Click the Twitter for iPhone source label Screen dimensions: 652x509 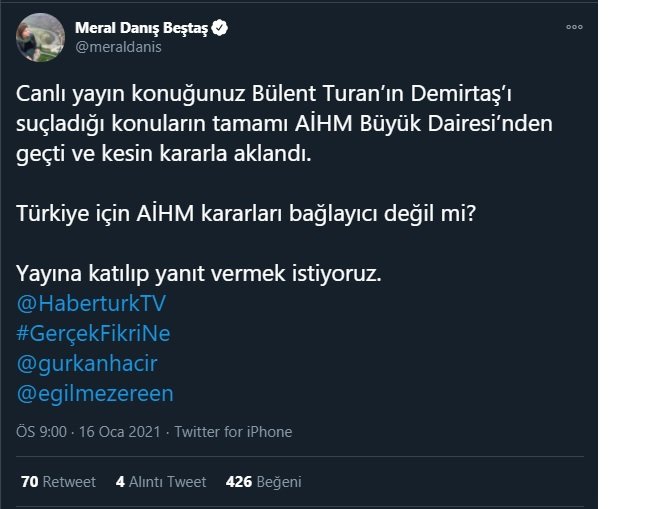tap(233, 432)
